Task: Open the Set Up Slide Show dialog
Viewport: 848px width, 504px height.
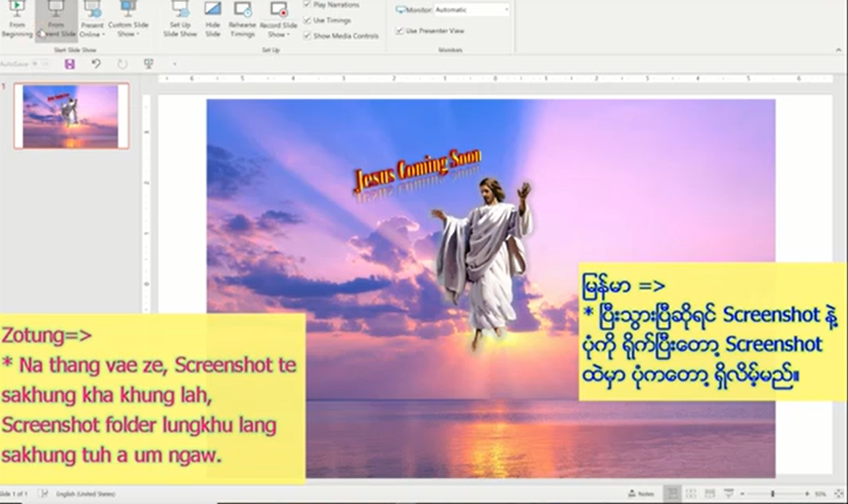Action: tap(180, 19)
